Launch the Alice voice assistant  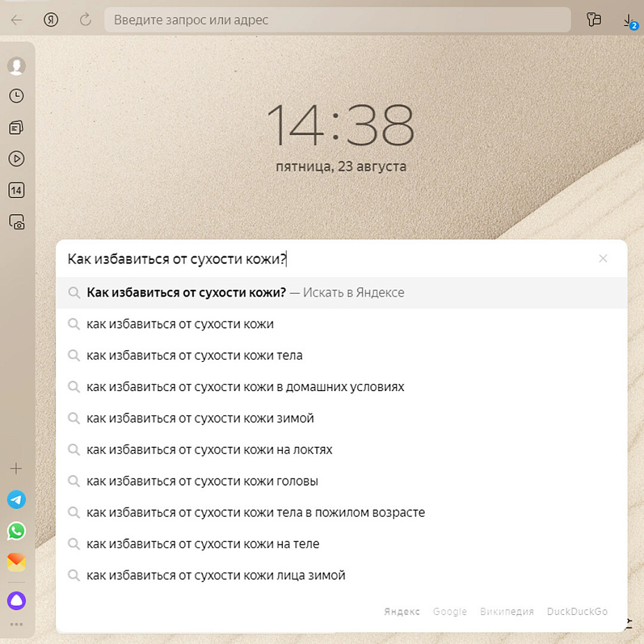point(17,600)
